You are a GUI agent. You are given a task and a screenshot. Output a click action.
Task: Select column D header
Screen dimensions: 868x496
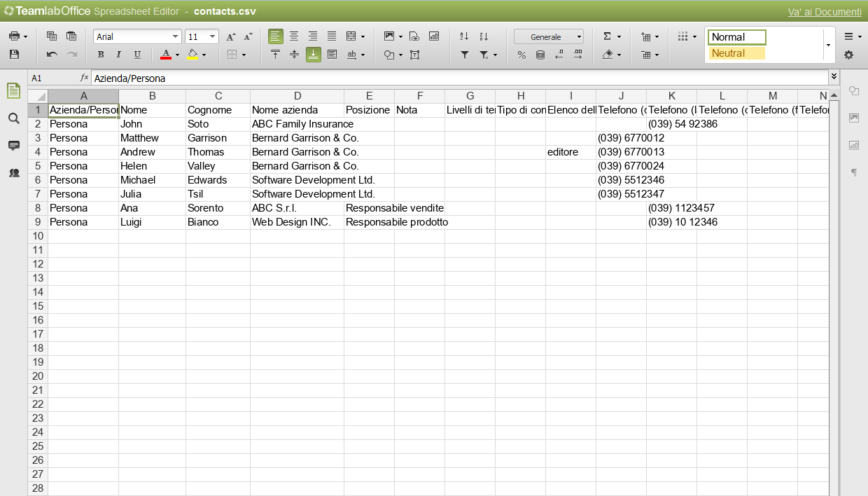pyautogui.click(x=297, y=96)
